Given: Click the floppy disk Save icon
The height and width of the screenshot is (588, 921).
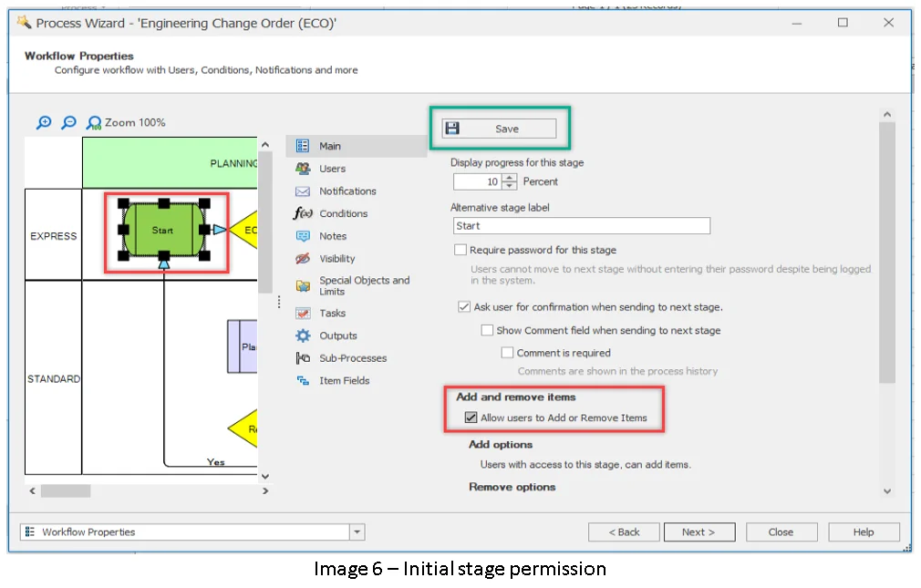Looking at the screenshot, I should click(x=452, y=128).
